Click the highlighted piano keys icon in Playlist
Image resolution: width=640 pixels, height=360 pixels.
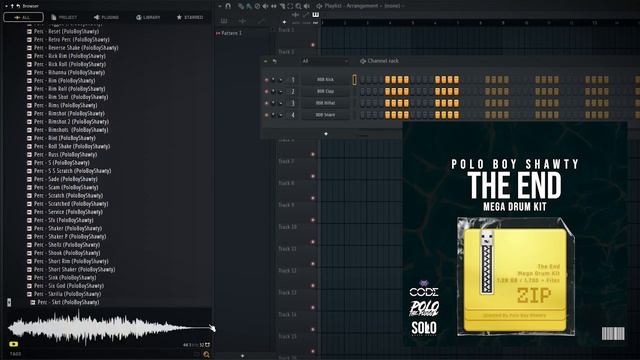(x=316, y=14)
